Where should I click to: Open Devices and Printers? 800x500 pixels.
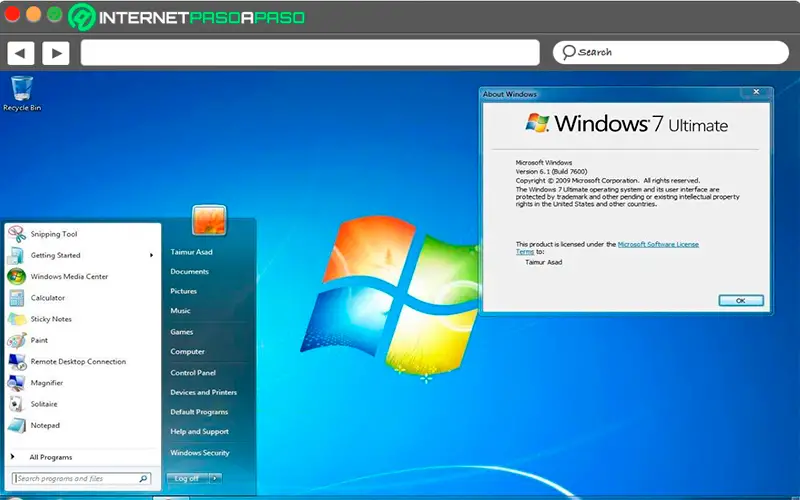point(204,392)
